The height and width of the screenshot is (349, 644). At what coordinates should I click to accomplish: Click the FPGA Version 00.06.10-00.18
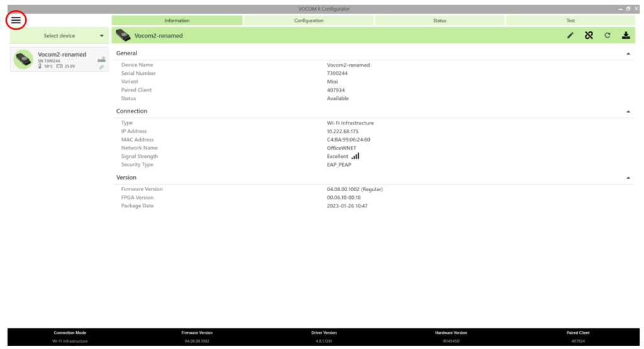[x=344, y=197]
